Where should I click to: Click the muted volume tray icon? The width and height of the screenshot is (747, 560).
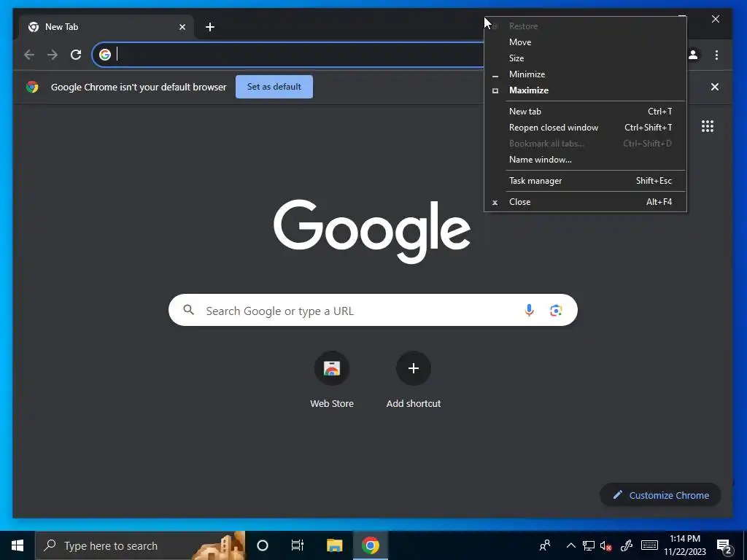[x=605, y=545]
